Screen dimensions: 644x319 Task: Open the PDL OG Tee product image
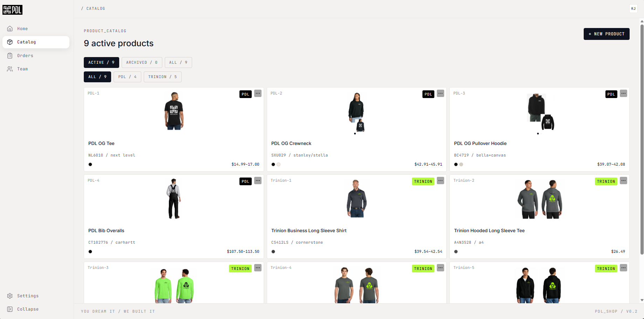click(174, 111)
